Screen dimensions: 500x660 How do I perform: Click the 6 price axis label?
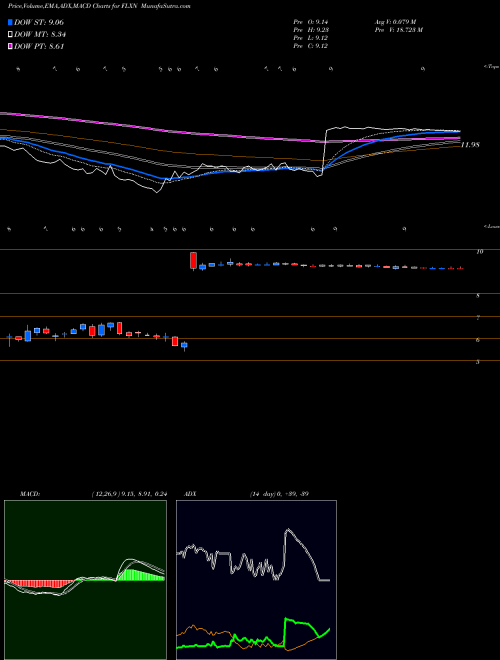pos(478,340)
